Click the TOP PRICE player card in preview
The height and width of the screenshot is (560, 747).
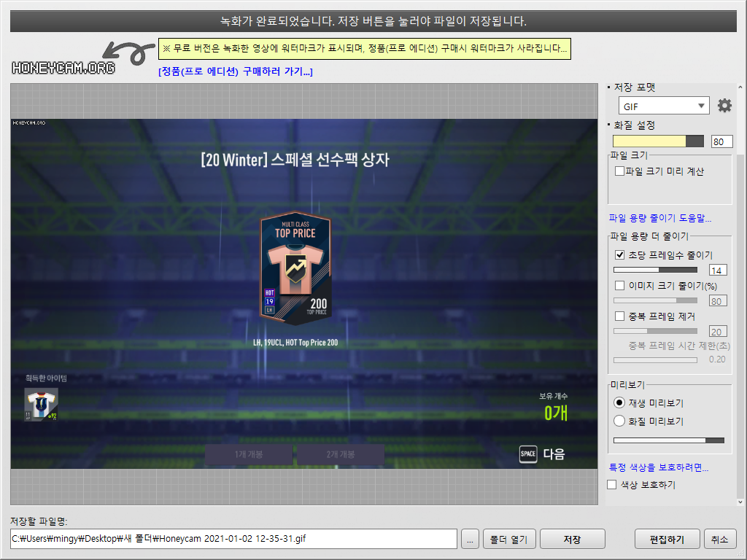pos(295,268)
